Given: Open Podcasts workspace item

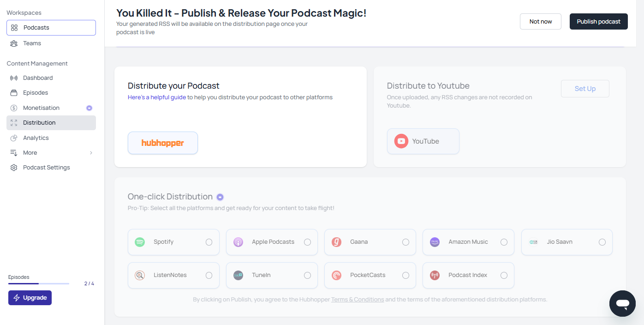Looking at the screenshot, I should pos(51,28).
